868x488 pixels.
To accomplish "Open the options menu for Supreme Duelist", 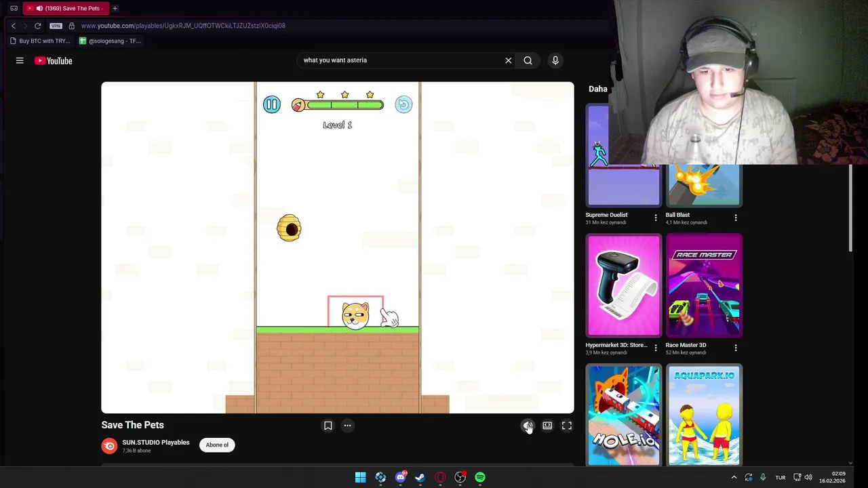I will [655, 218].
